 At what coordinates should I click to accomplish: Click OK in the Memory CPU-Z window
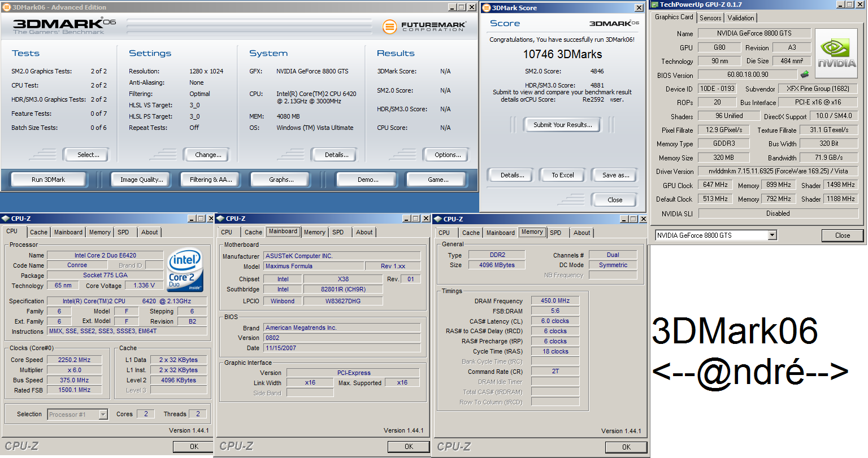coord(626,447)
